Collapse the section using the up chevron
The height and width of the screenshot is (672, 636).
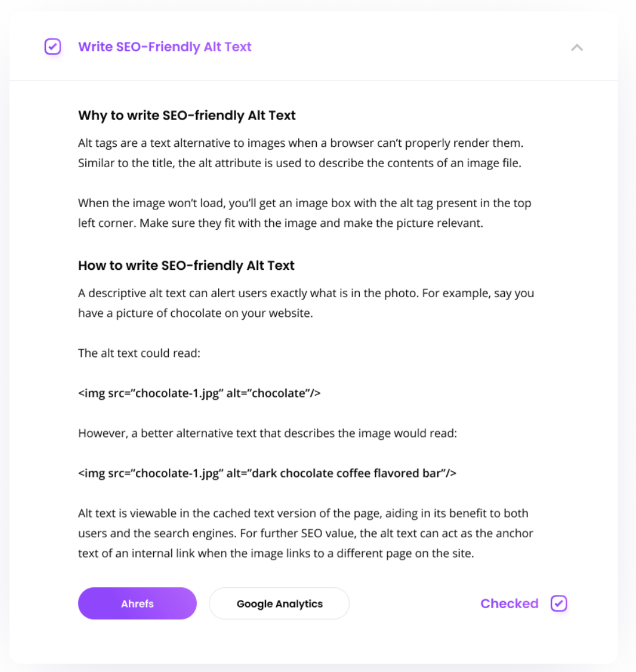click(577, 48)
